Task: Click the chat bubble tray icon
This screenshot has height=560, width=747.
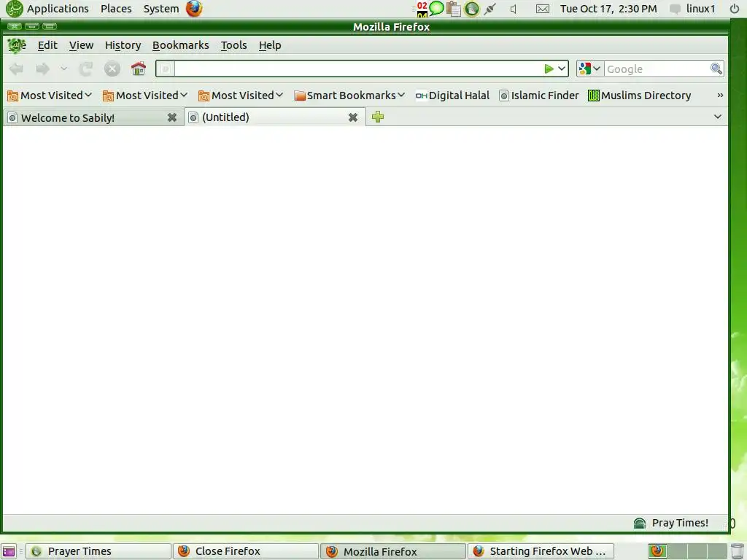Action: pos(436,8)
